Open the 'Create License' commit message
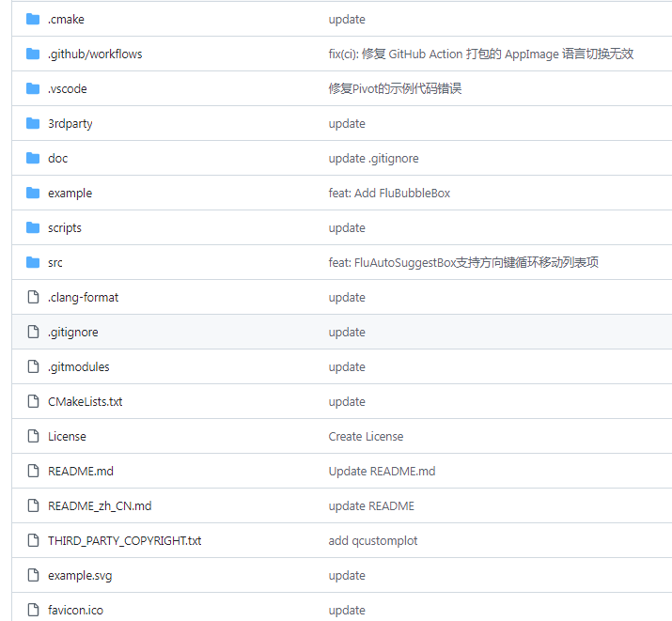Image resolution: width=672 pixels, height=621 pixels. point(366,436)
